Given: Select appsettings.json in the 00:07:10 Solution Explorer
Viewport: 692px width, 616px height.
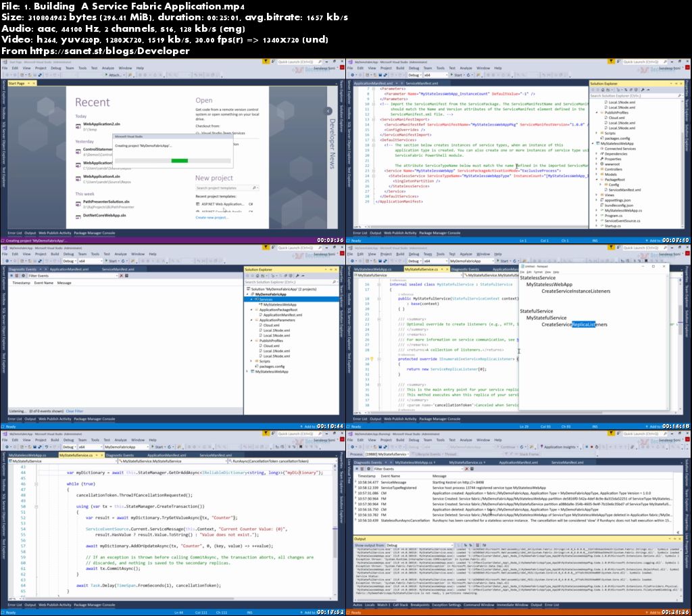Looking at the screenshot, I should 617,200.
